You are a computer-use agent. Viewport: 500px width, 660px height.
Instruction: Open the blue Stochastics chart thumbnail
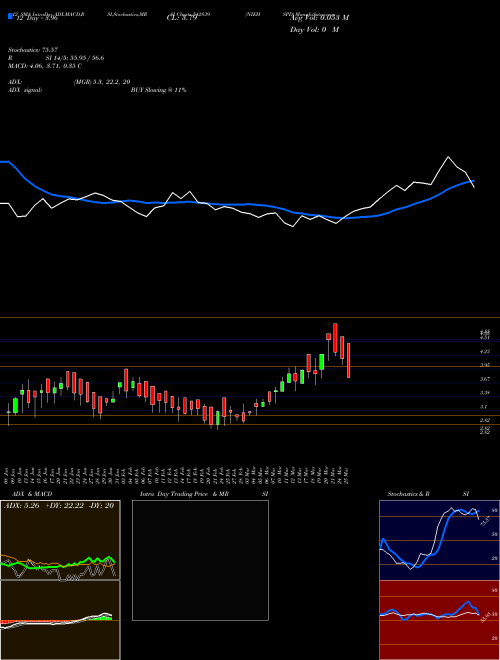[439, 540]
